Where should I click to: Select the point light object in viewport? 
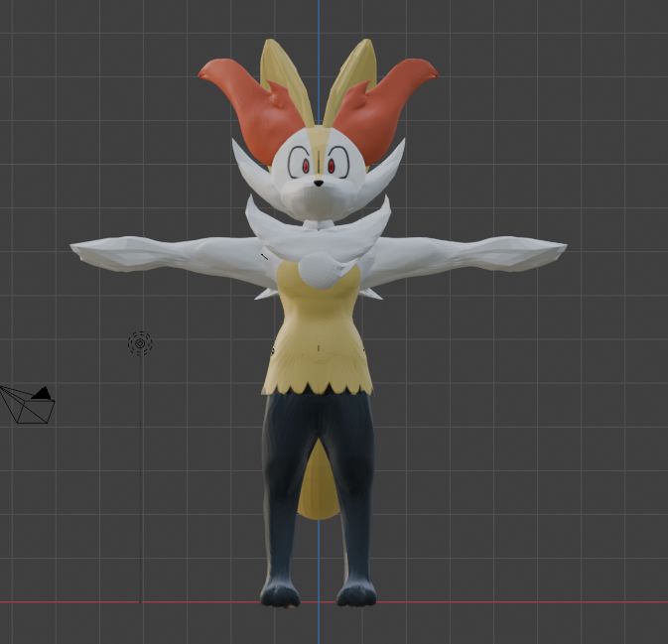(x=140, y=343)
